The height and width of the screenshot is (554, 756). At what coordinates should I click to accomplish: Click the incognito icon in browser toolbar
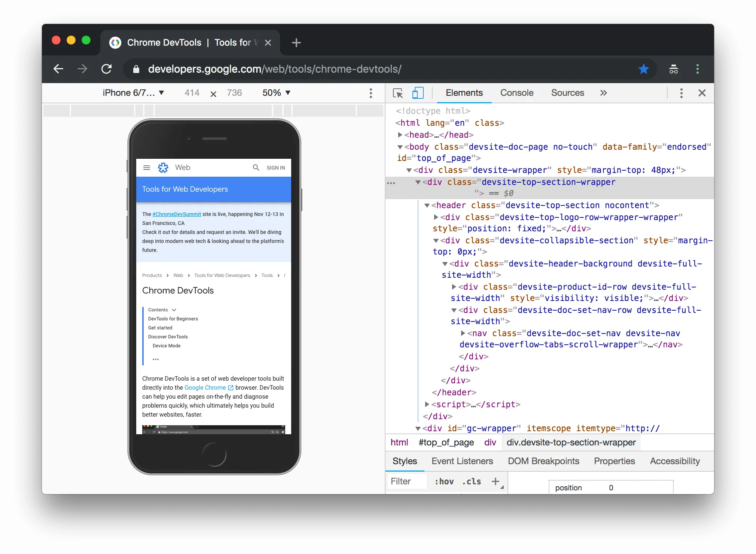(x=673, y=69)
